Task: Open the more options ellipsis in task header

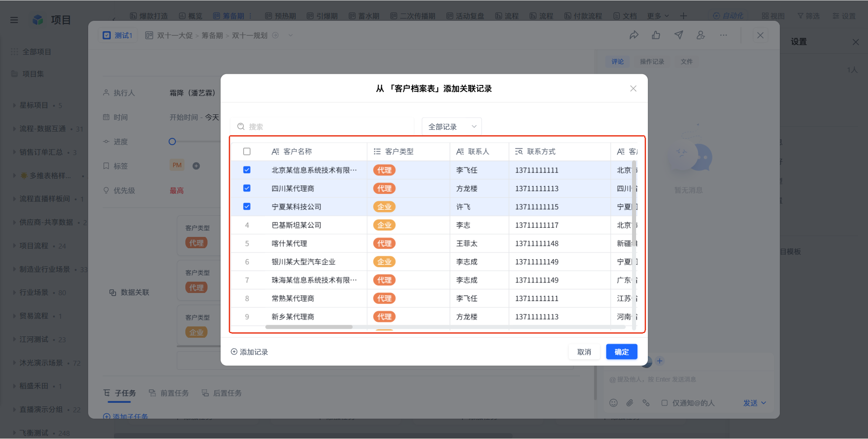Action: click(x=723, y=35)
